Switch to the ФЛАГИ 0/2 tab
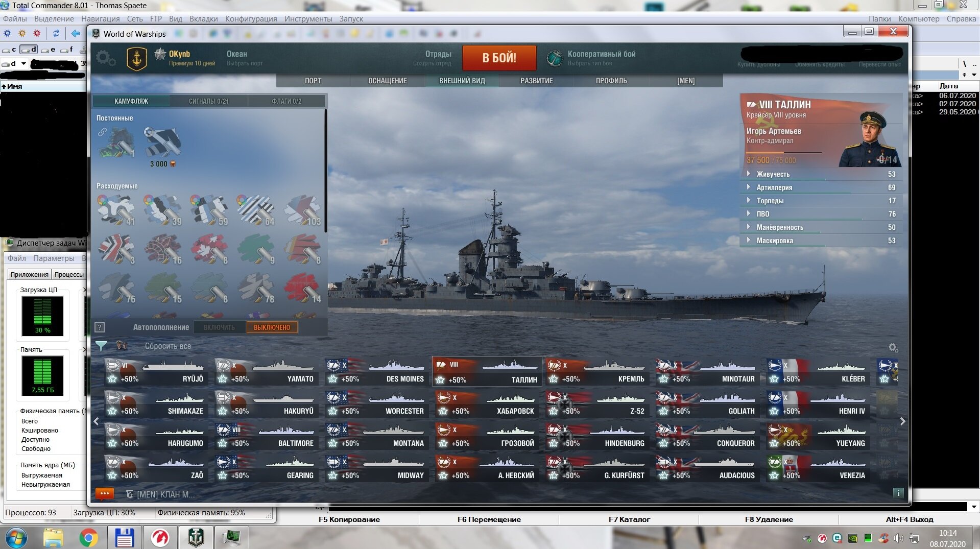This screenshot has width=980, height=549. coord(286,101)
